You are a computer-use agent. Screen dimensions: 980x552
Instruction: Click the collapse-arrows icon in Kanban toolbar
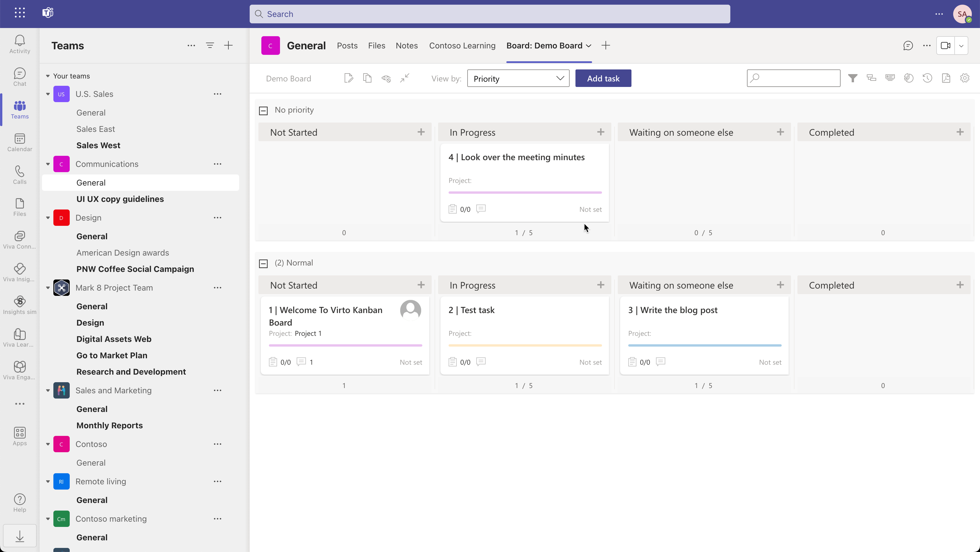(x=405, y=78)
